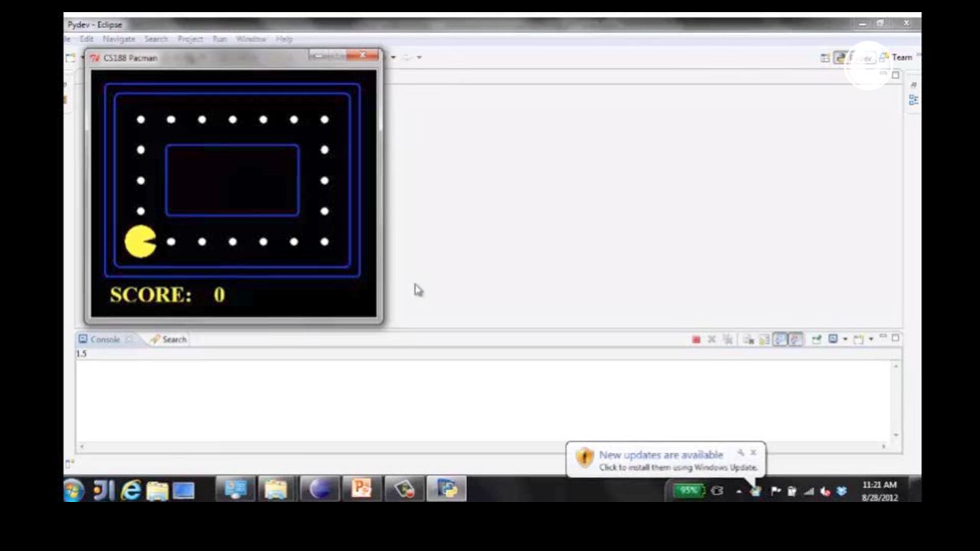Open the Window menu
This screenshot has height=551, width=980.
pos(251,39)
